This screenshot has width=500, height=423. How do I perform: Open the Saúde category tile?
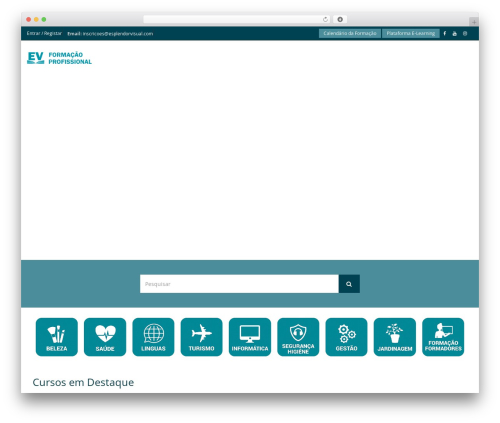pos(105,337)
